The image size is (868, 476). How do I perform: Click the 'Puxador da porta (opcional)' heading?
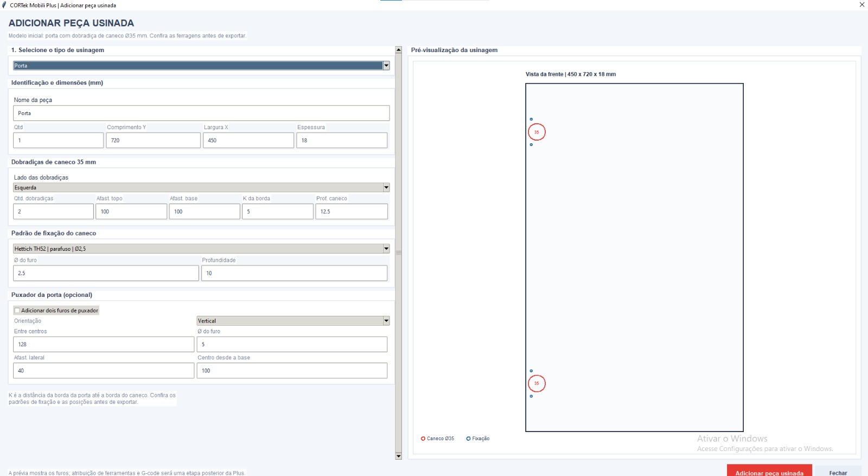tap(52, 295)
